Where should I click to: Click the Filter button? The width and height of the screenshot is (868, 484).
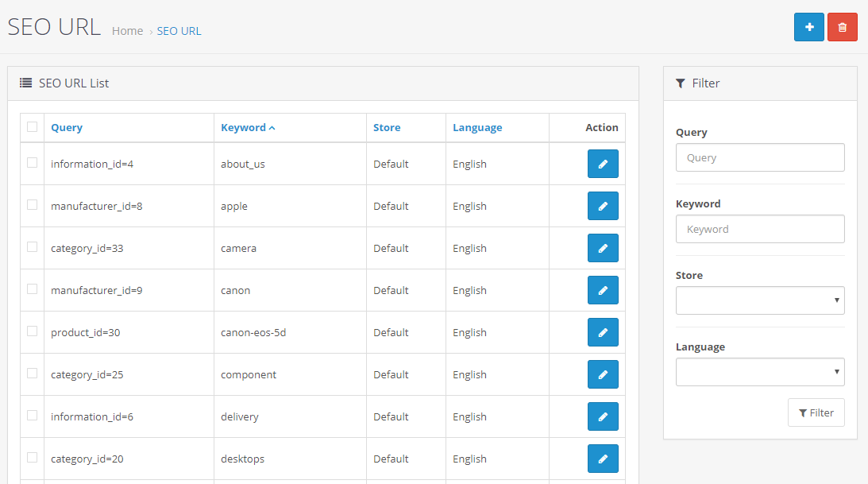tap(816, 412)
